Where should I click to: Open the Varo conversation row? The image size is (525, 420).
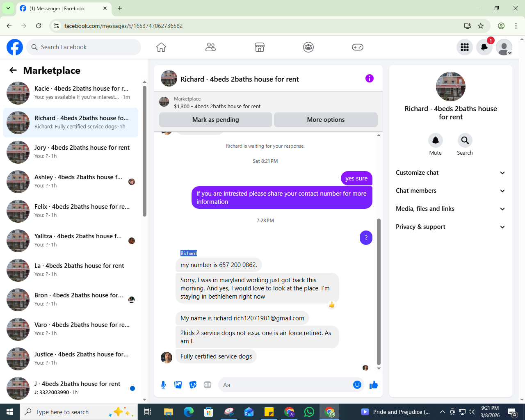(71, 329)
